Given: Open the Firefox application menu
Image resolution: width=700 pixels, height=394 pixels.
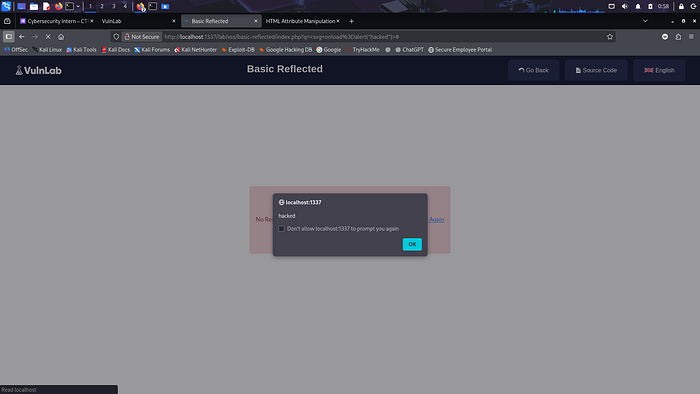Looking at the screenshot, I should tap(691, 37).
